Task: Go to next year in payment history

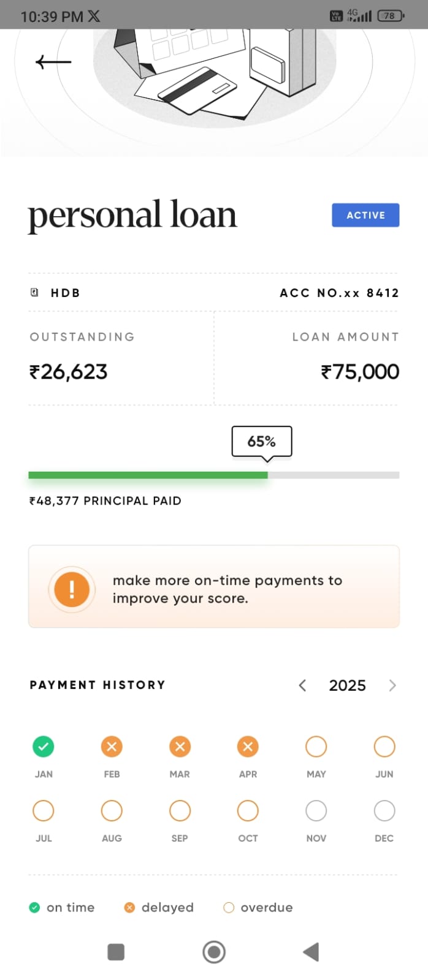Action: 392,685
